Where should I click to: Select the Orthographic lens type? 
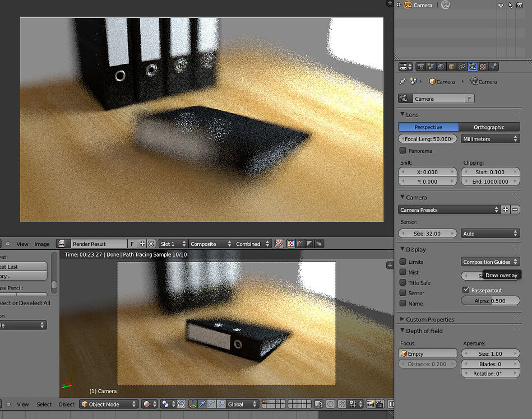click(x=489, y=127)
